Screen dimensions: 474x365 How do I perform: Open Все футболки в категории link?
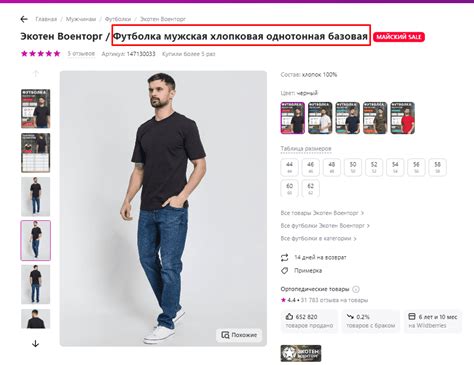click(x=318, y=238)
